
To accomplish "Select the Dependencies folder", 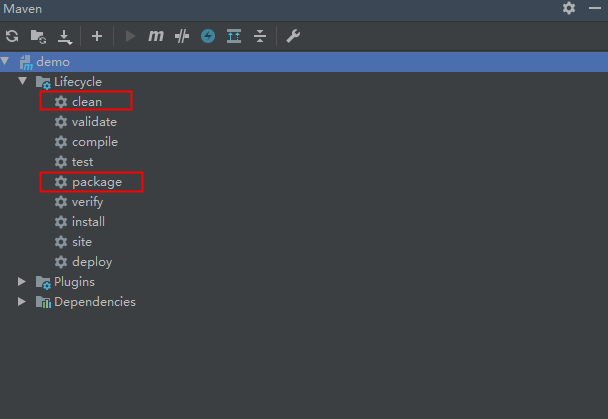I will tap(86, 302).
